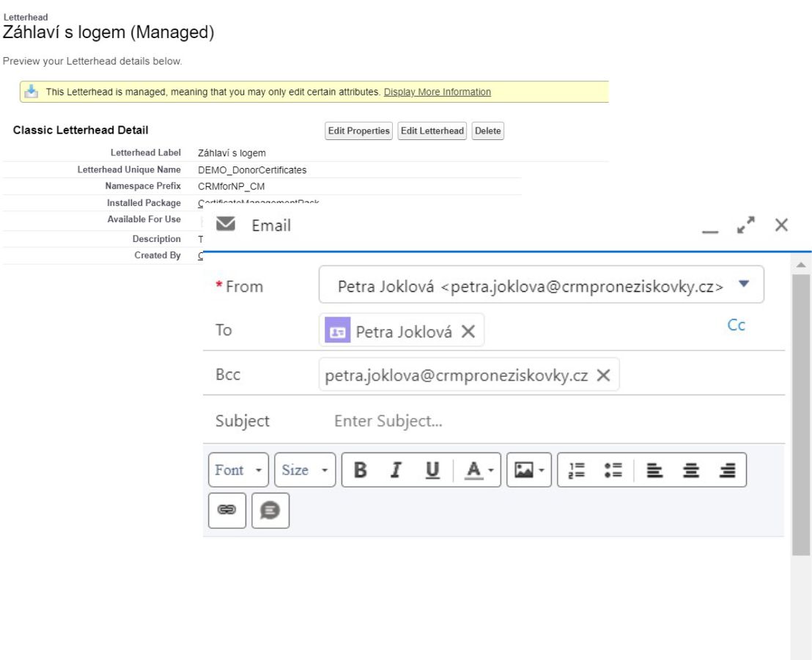Remove the Bcc email address
The image size is (812, 660).
pyautogui.click(x=603, y=375)
